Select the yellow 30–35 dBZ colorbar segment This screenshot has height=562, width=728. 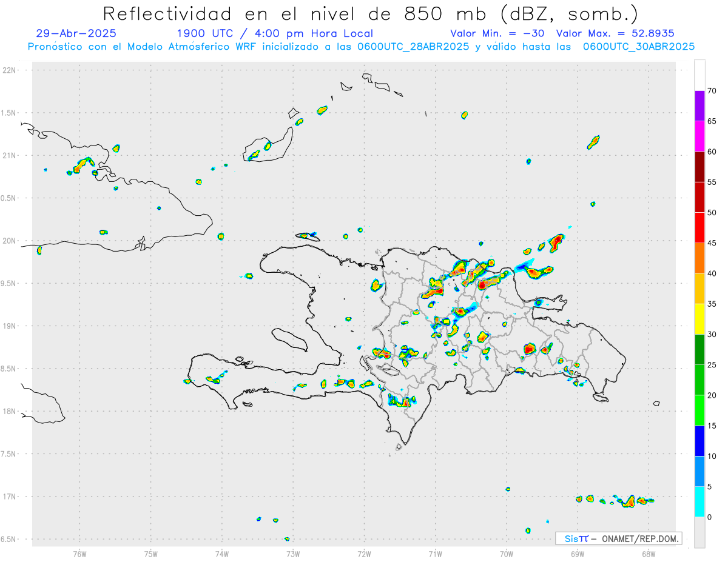click(699, 319)
